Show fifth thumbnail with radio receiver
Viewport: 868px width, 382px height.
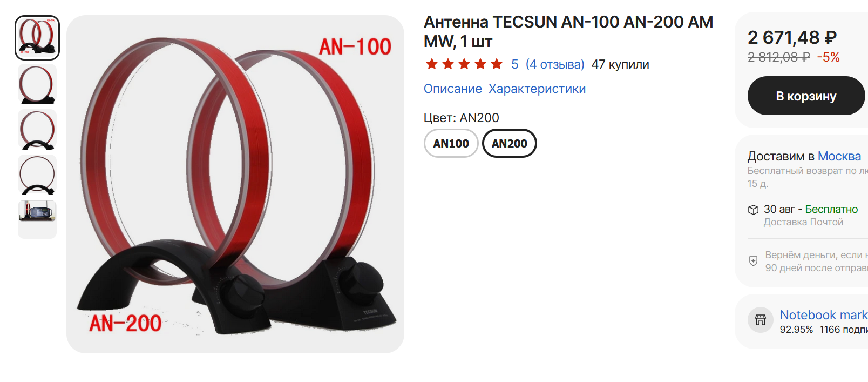coord(37,212)
